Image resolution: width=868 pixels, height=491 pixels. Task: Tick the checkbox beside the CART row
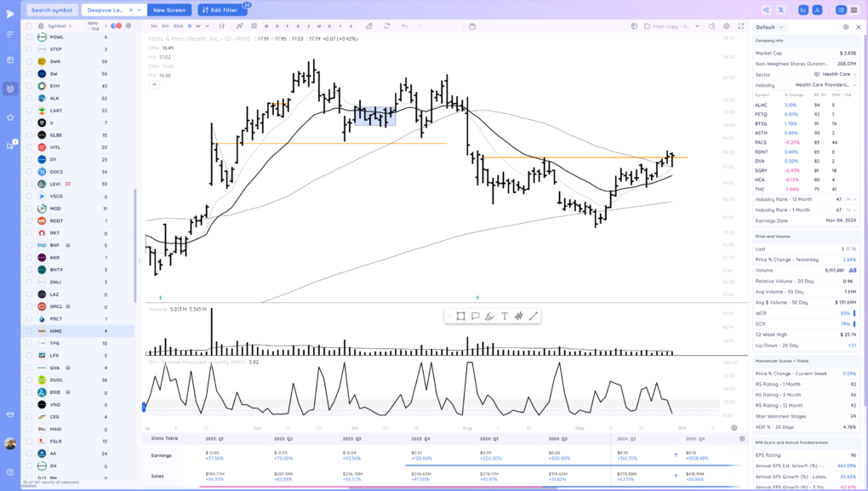coord(29,111)
